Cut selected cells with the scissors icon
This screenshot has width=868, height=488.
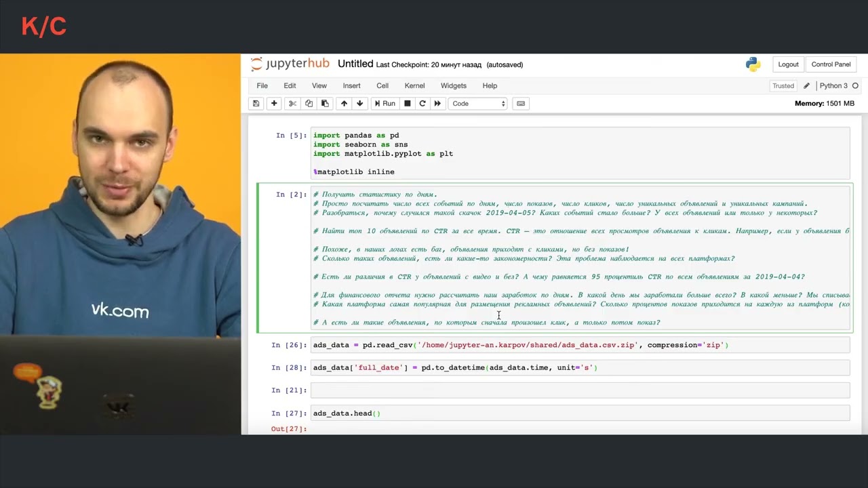pos(292,104)
